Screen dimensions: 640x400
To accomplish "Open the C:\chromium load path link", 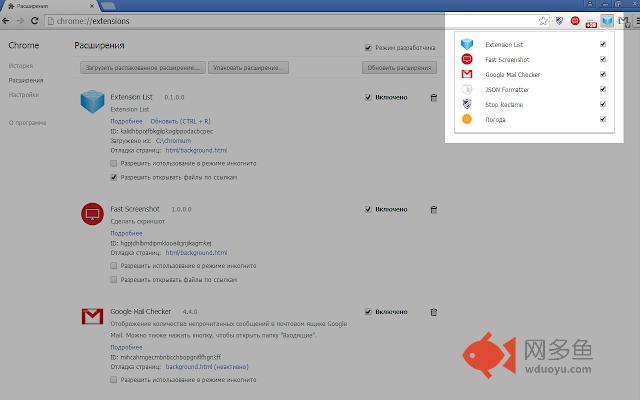I will coord(173,140).
